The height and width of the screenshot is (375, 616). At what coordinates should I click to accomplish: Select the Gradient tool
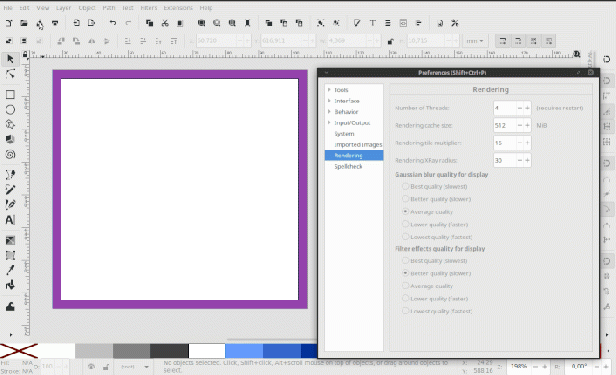pyautogui.click(x=10, y=240)
